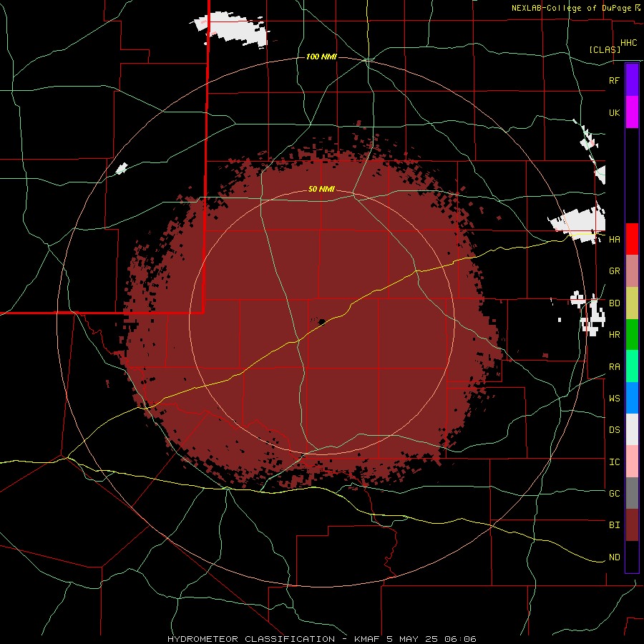The width and height of the screenshot is (644, 644).
Task: Select the BD yellow legend block
Action: (632, 303)
